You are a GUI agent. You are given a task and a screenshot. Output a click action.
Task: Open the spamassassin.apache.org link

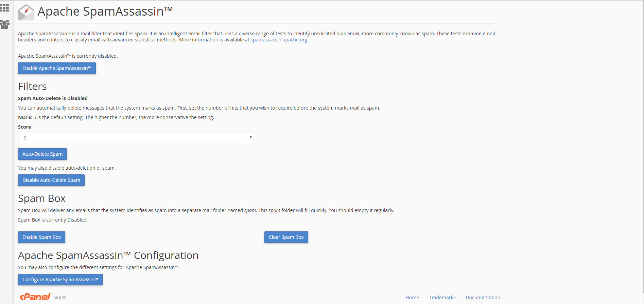pos(279,40)
